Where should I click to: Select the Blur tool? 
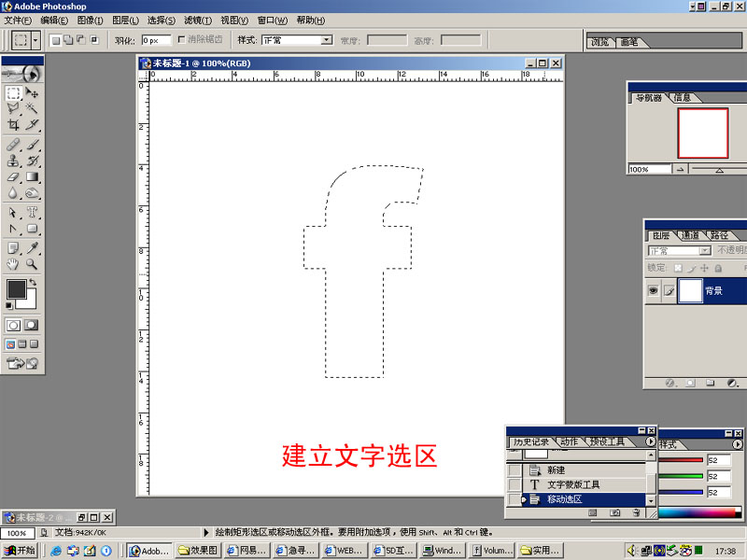(13, 193)
